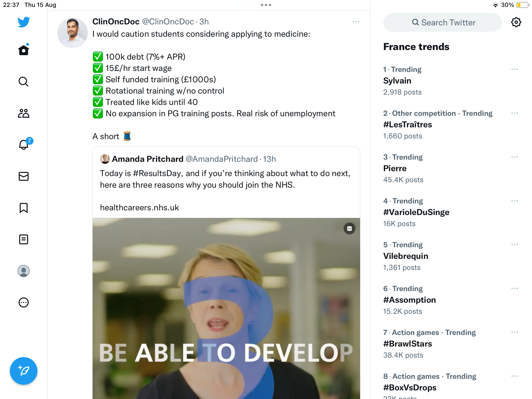The image size is (532, 399).
Task: Open more options for the #BrawlStars trend
Action: [x=515, y=332]
